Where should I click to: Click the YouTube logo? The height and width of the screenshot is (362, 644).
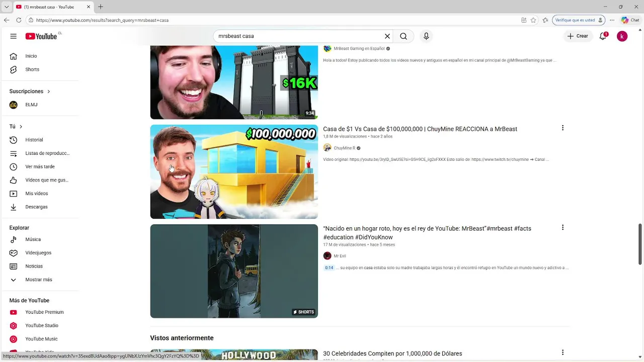click(x=41, y=36)
